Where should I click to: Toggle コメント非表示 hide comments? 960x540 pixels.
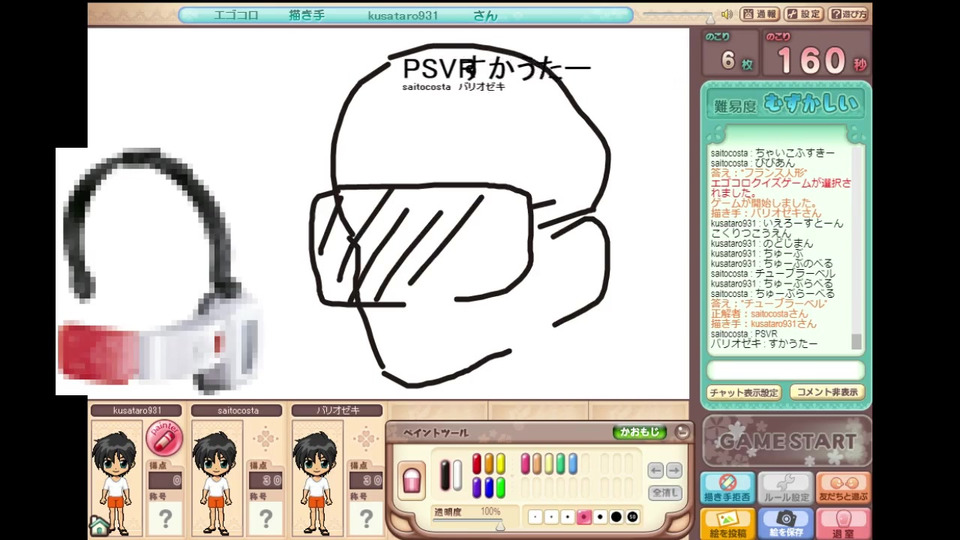tap(827, 392)
